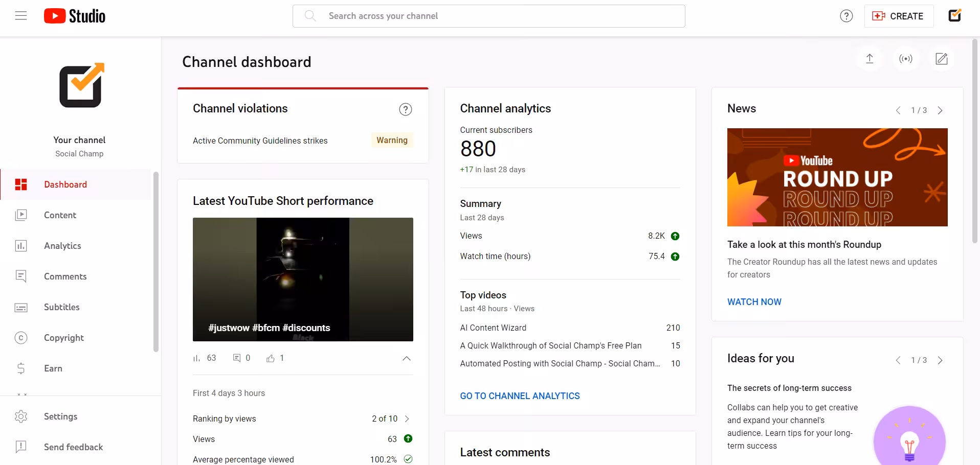Click the Go live broadcast icon
The width and height of the screenshot is (980, 465).
(906, 59)
